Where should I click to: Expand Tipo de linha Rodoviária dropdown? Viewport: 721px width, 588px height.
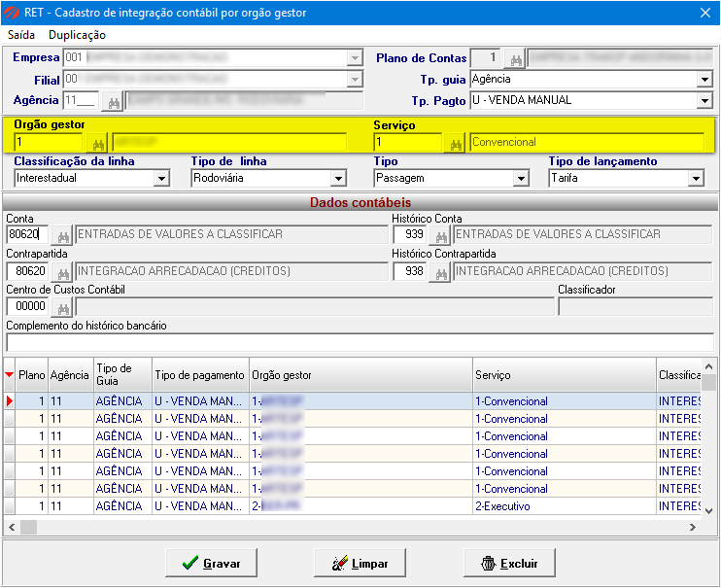338,179
